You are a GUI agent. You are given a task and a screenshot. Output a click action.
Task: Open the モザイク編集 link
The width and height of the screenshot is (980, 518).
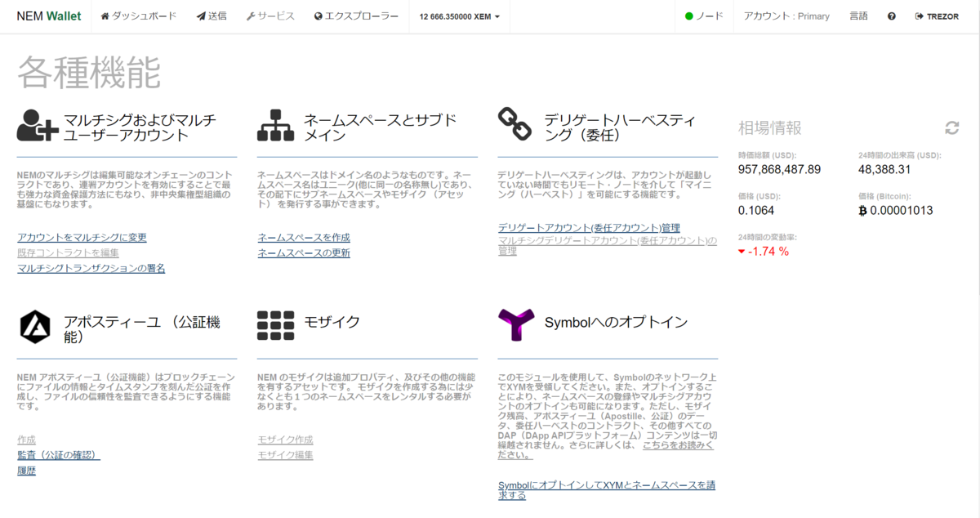285,455
